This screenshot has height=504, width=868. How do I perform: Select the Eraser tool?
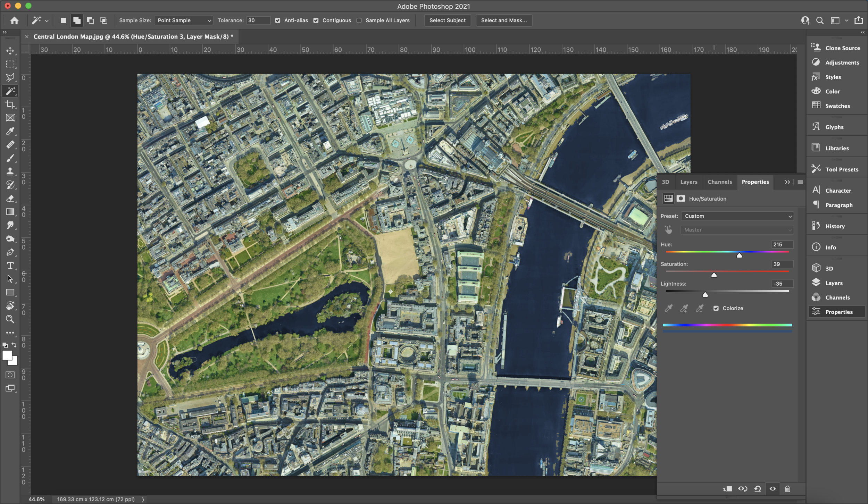point(10,199)
